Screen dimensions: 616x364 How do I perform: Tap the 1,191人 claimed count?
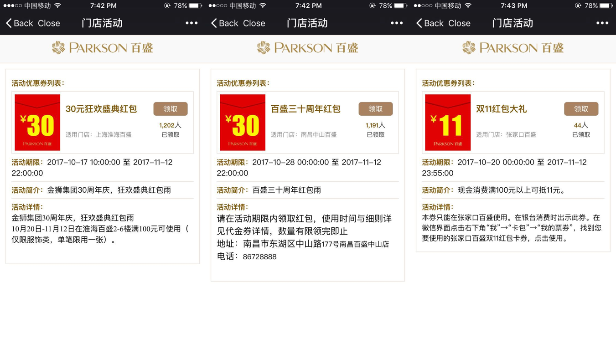(x=376, y=125)
